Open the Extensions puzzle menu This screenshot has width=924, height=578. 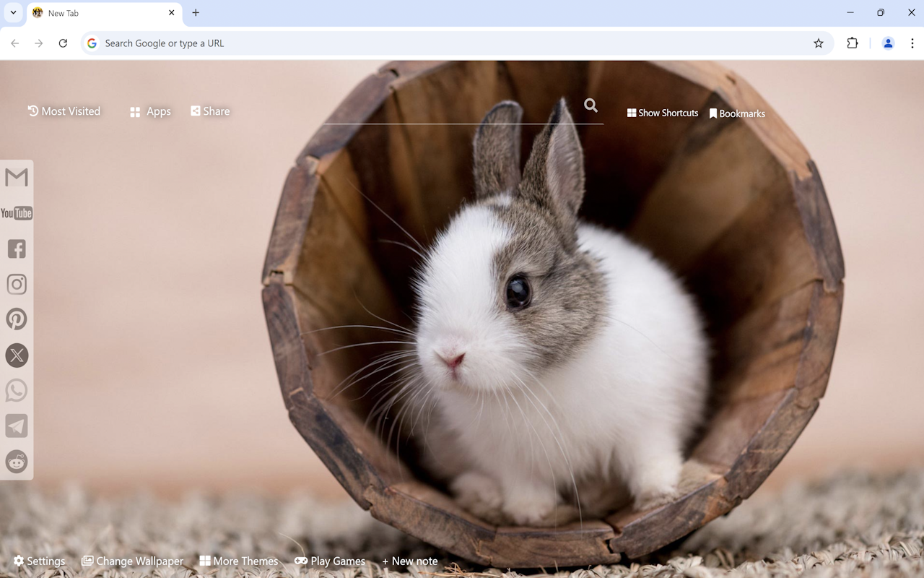click(x=853, y=43)
